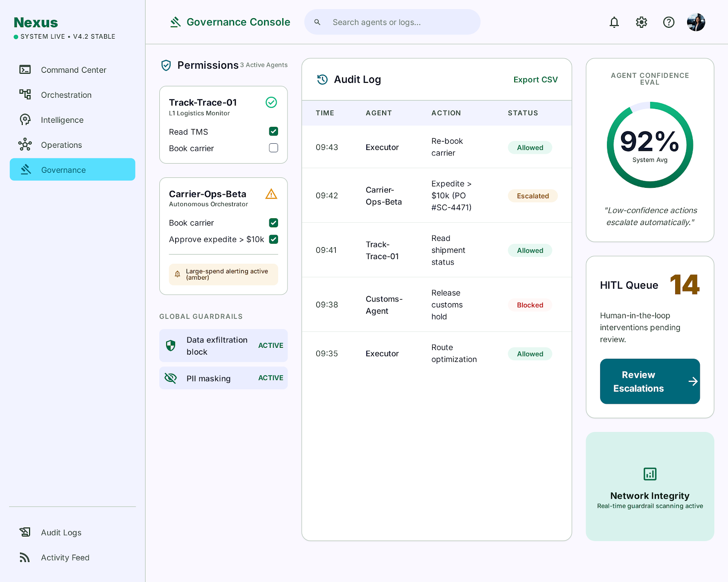Click the Governance gavel icon in sidebar
The height and width of the screenshot is (582, 728).
coord(26,170)
